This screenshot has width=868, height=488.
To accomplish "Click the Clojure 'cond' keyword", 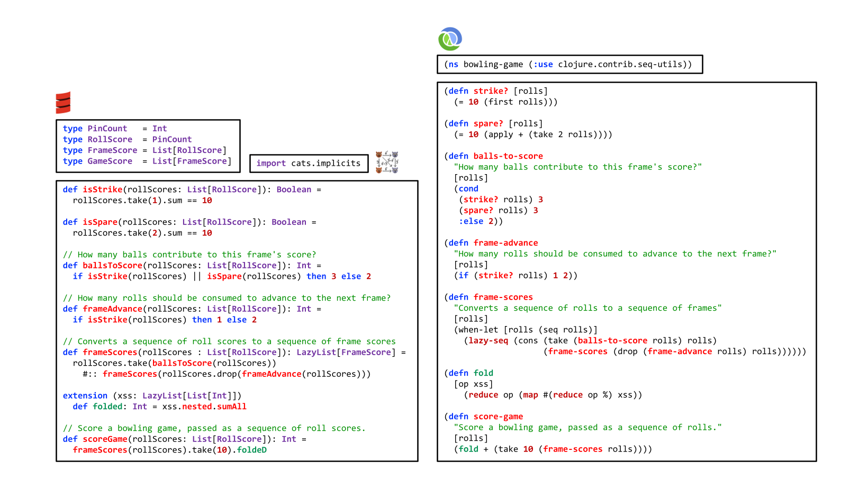I will coord(468,189).
